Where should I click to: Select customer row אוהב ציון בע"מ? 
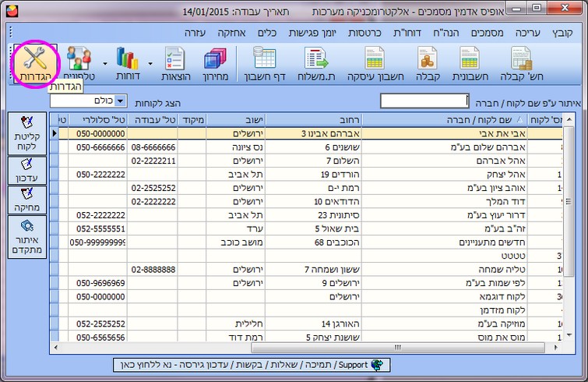click(x=307, y=188)
